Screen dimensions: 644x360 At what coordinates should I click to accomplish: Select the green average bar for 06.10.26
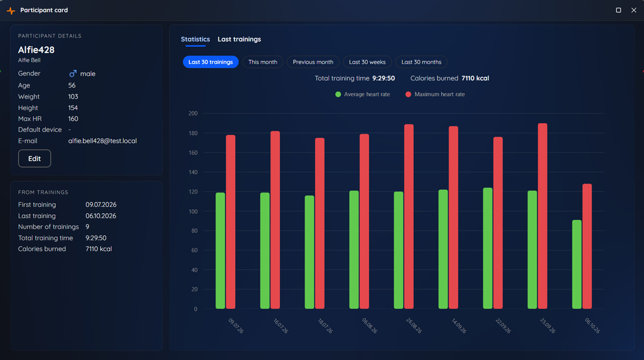point(576,264)
